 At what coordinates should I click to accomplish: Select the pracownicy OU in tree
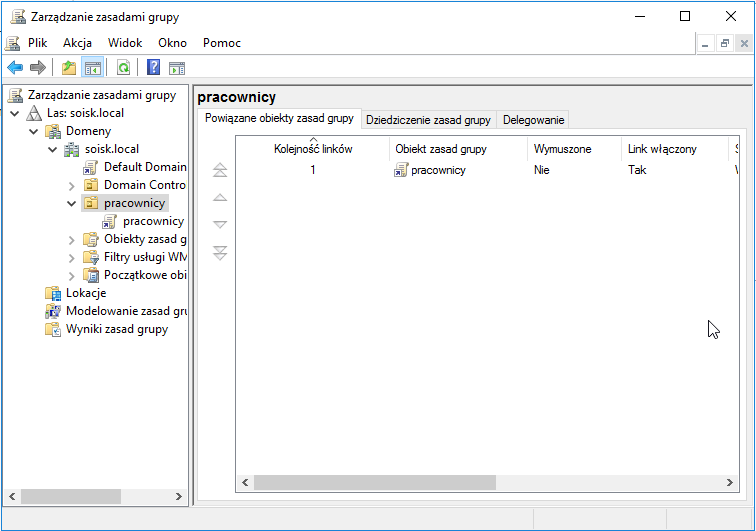135,203
